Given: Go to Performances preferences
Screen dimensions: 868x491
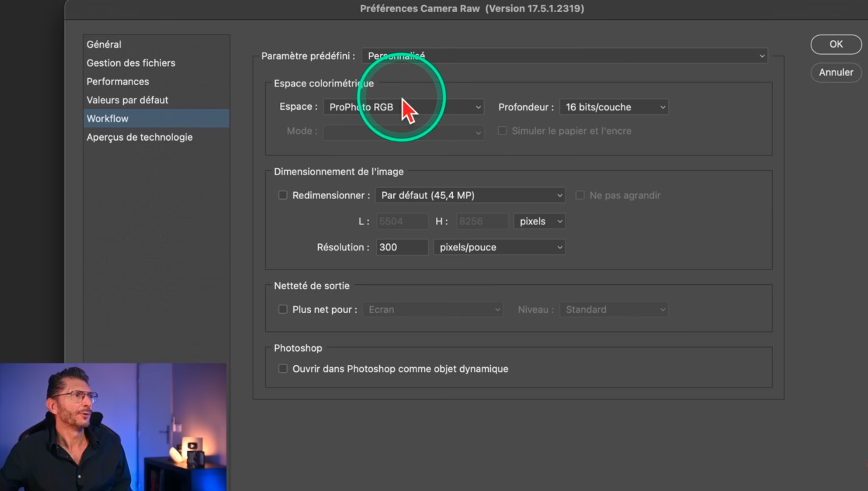Looking at the screenshot, I should point(118,82).
